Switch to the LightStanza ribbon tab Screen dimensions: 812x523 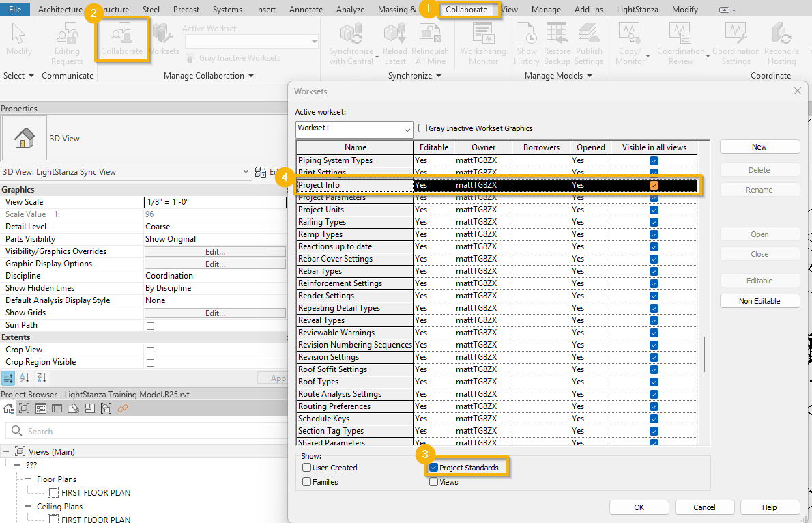pos(637,10)
